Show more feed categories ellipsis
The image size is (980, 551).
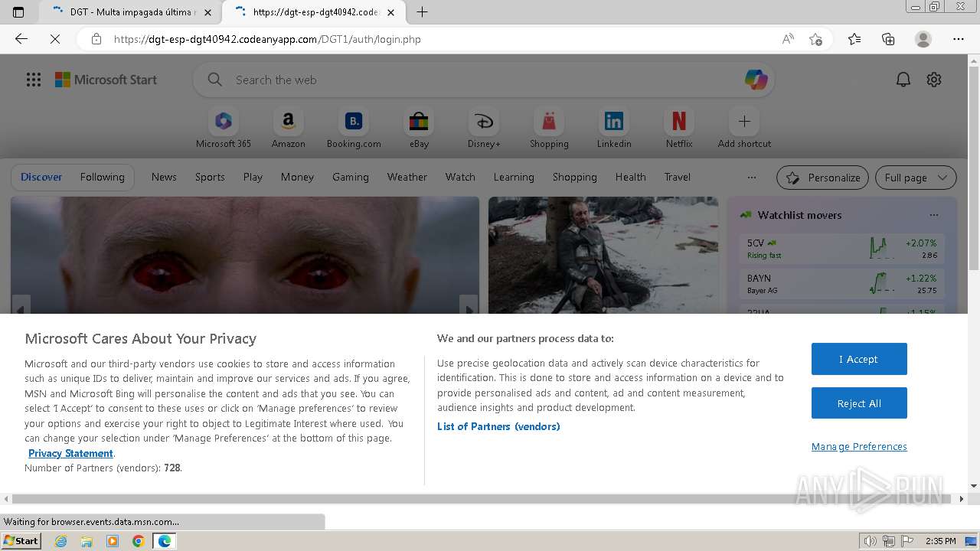752,177
